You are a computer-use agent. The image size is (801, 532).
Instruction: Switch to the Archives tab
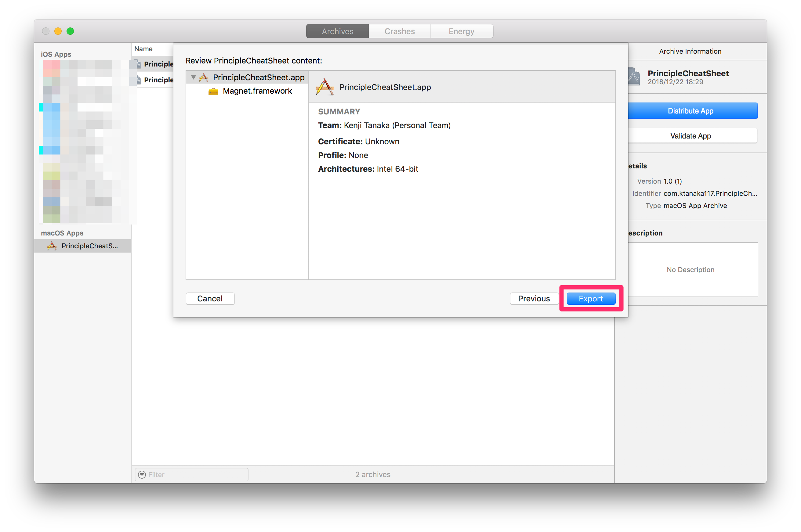coord(337,31)
